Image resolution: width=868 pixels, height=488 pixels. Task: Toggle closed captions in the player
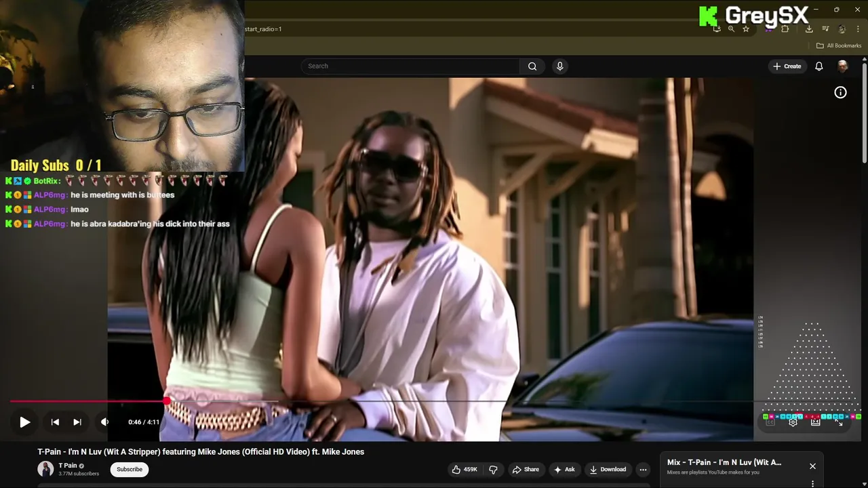(x=770, y=422)
